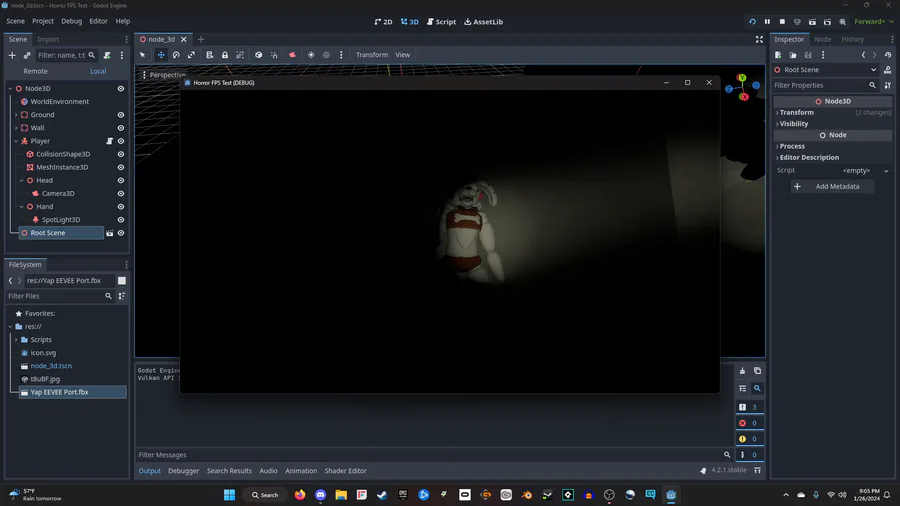Toggle Root Scene visibility eye
This screenshot has height=506, width=900.
(x=121, y=233)
